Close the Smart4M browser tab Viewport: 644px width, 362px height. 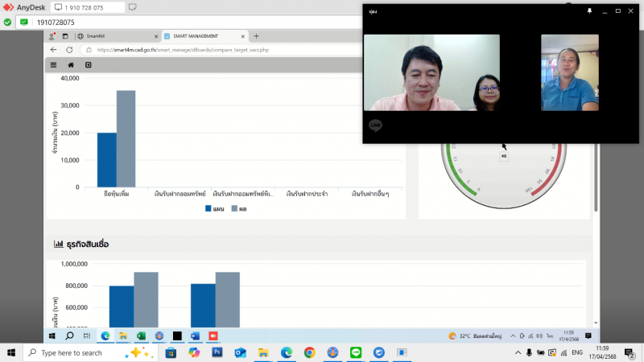click(x=156, y=36)
